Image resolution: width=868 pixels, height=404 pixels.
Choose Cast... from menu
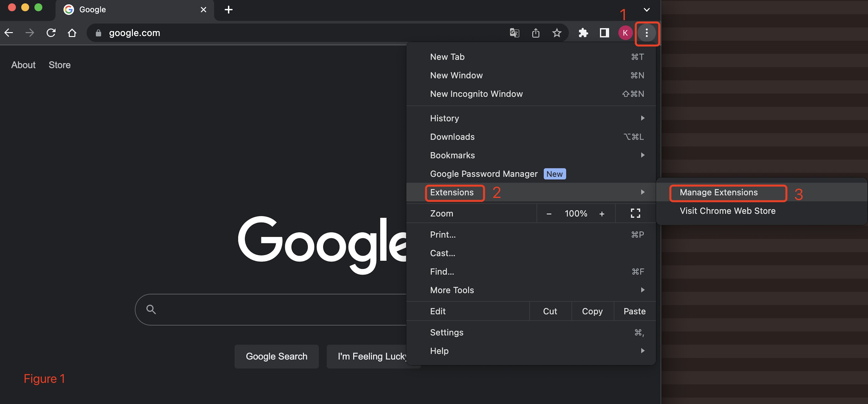point(531,253)
